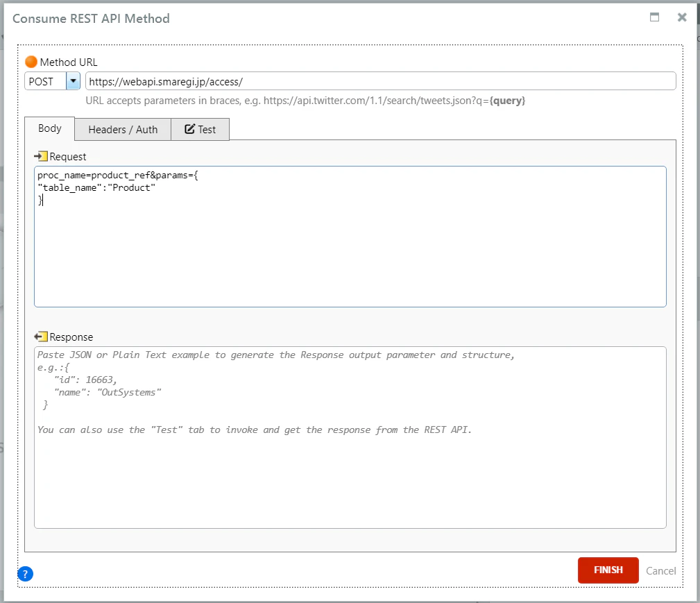
Task: Click the orange Method URL indicator icon
Action: (31, 62)
